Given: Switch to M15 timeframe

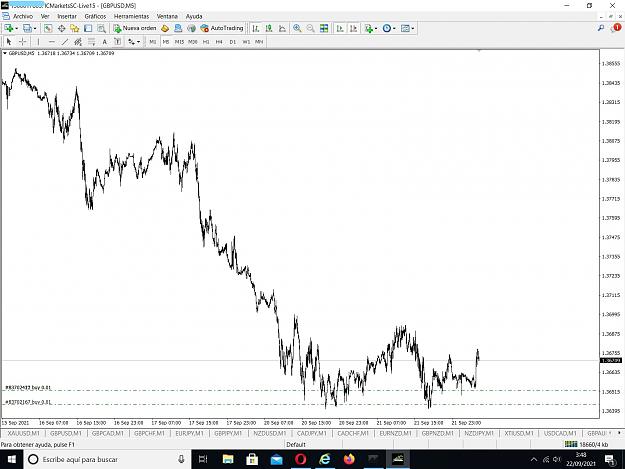Looking at the screenshot, I should (179, 41).
